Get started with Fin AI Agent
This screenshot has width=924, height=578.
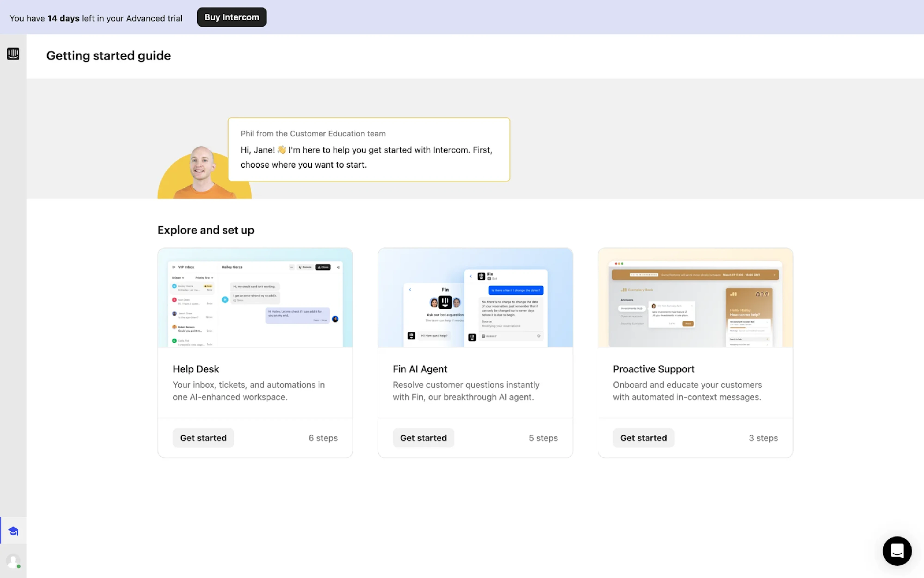pyautogui.click(x=423, y=438)
